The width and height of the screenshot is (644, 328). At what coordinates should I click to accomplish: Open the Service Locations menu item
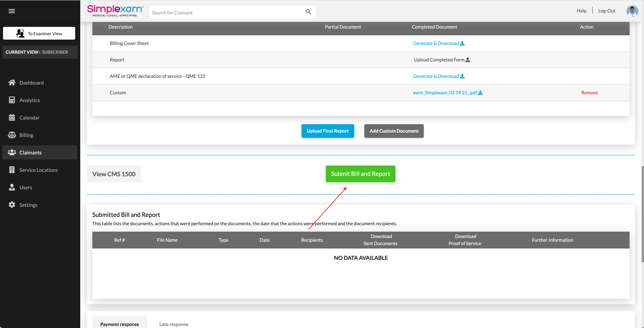[38, 170]
